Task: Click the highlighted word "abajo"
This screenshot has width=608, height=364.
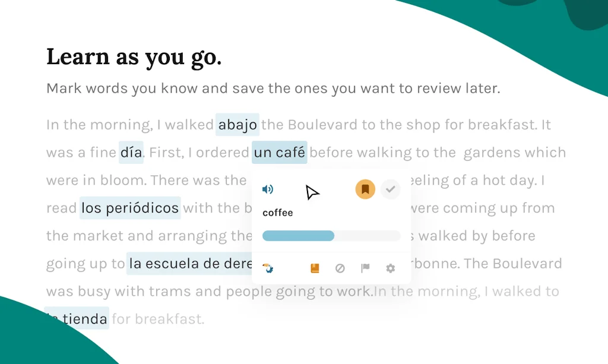Action: coord(237,125)
